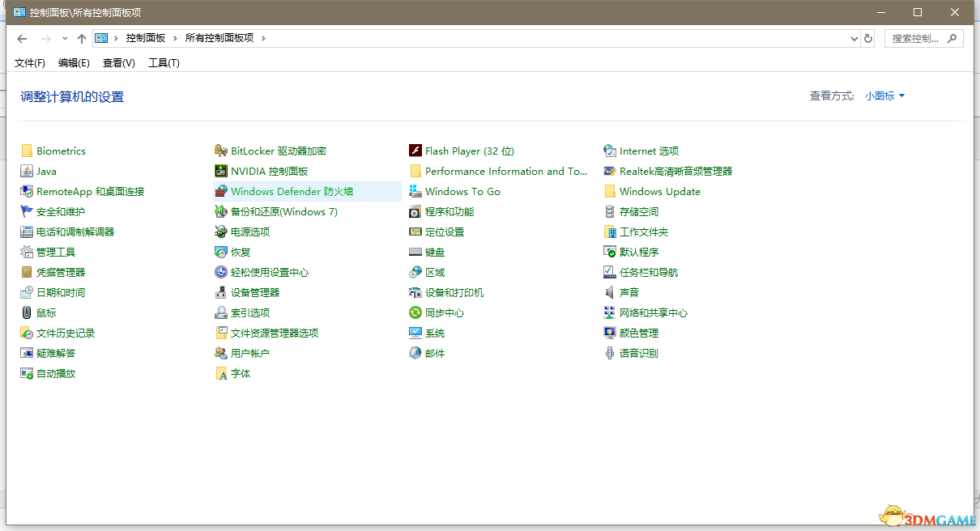Click the NVIDIA 控制面板 icon
The width and height of the screenshot is (980, 531).
point(221,171)
